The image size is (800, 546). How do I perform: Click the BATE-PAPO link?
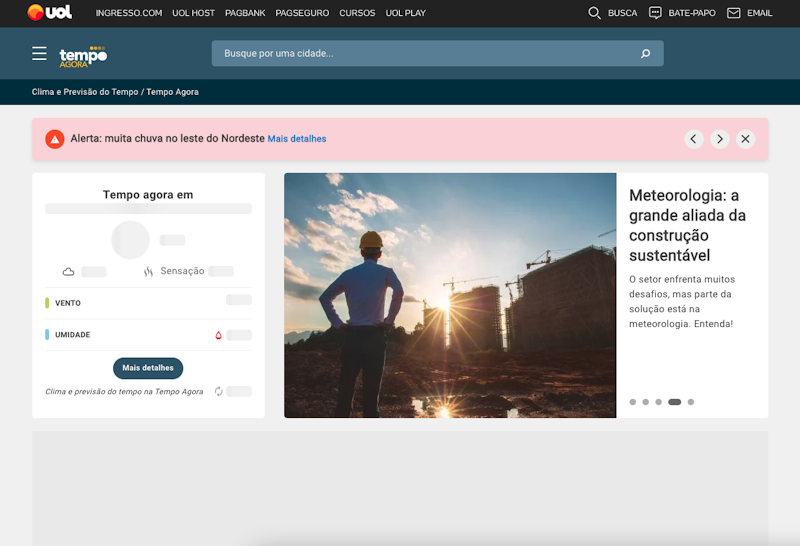pos(692,13)
